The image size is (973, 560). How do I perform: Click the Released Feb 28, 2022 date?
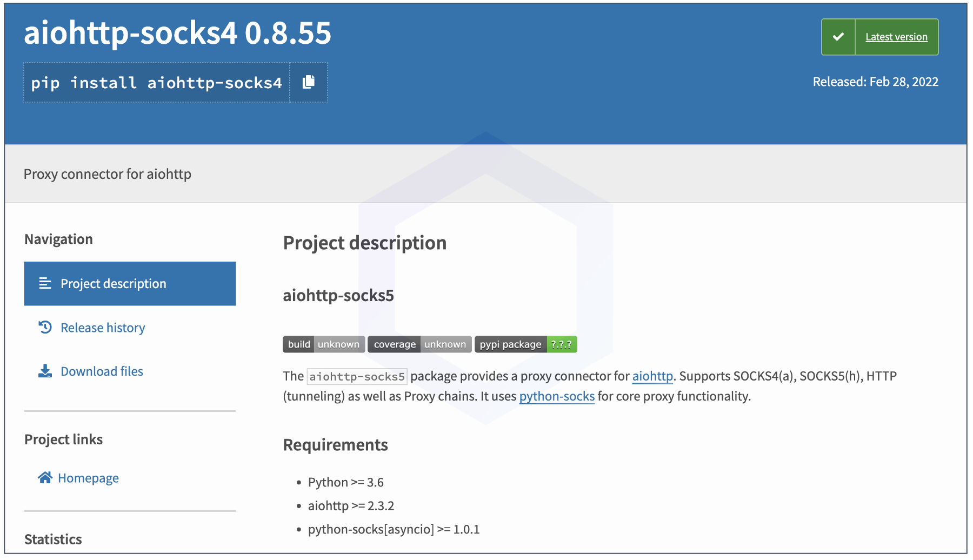tap(875, 82)
